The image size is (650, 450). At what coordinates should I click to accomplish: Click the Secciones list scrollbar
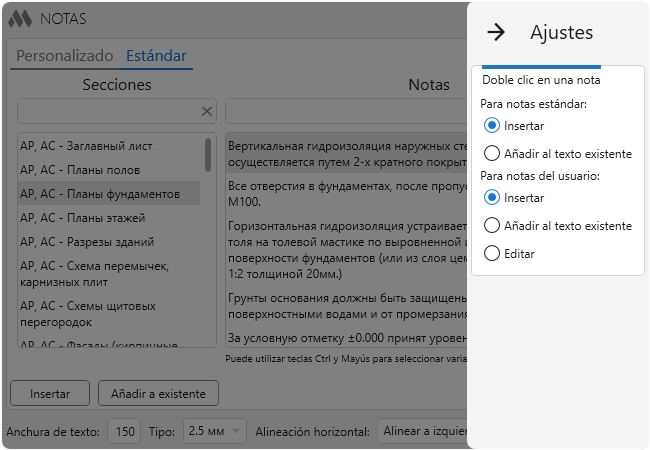coord(208,155)
